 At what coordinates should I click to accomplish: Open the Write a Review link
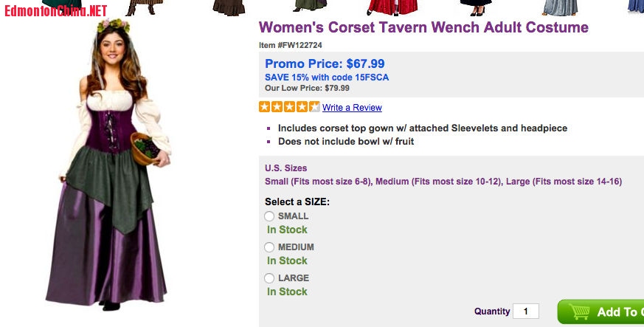(352, 108)
